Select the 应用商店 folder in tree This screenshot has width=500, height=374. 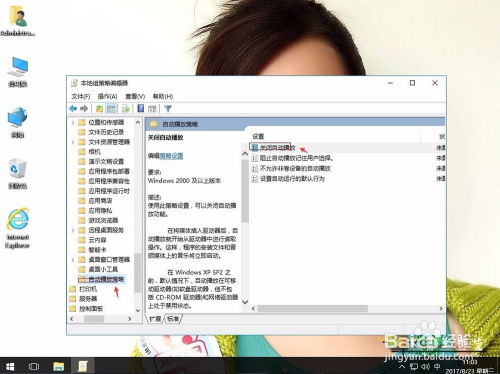coord(95,201)
